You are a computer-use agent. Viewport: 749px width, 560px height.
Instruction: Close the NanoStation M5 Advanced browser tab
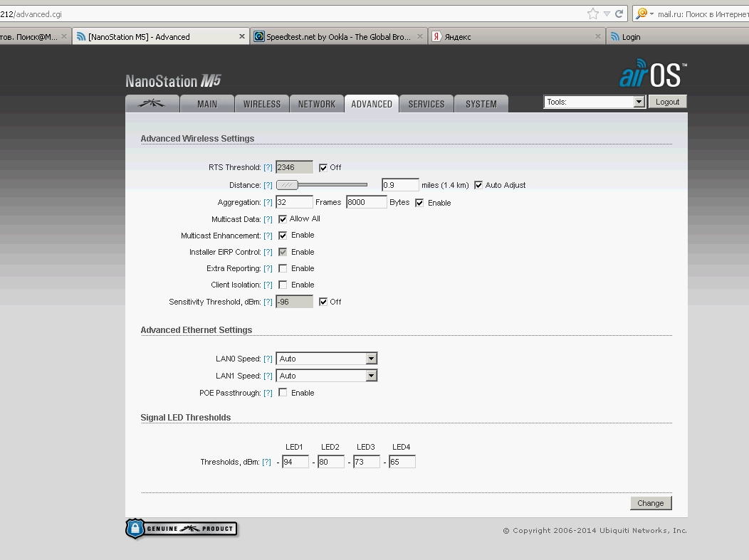(x=241, y=36)
